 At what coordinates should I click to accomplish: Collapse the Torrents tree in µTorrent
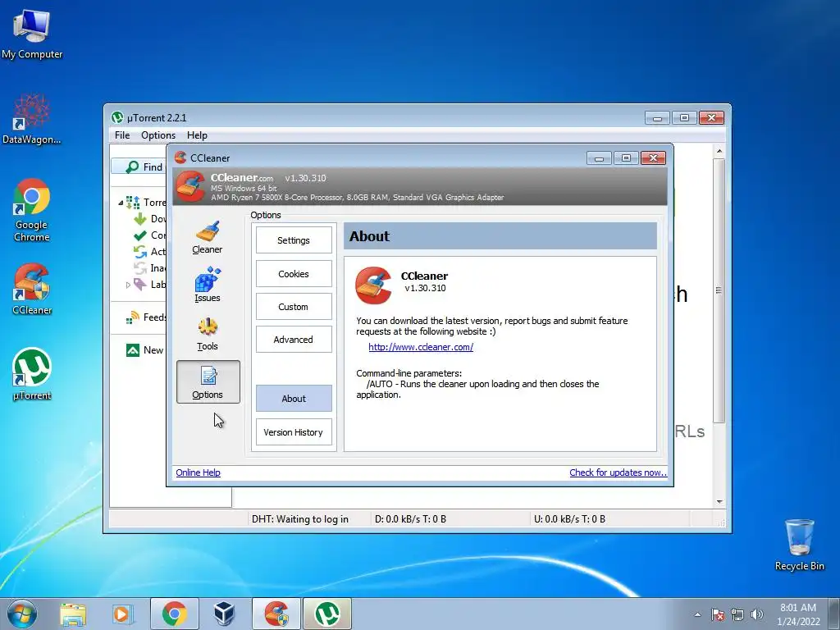[121, 203]
